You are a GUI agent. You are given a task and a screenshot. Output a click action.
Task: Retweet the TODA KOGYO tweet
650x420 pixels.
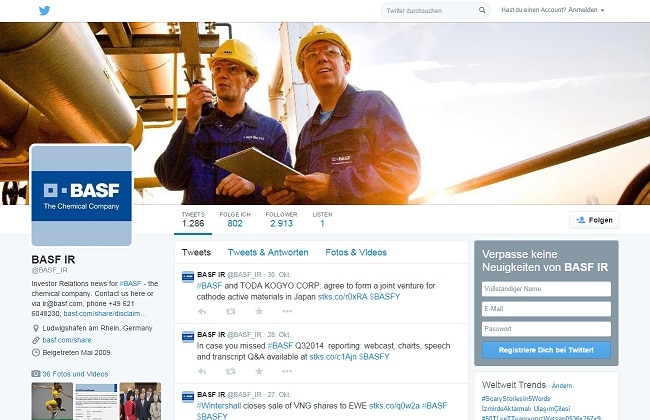click(x=230, y=311)
